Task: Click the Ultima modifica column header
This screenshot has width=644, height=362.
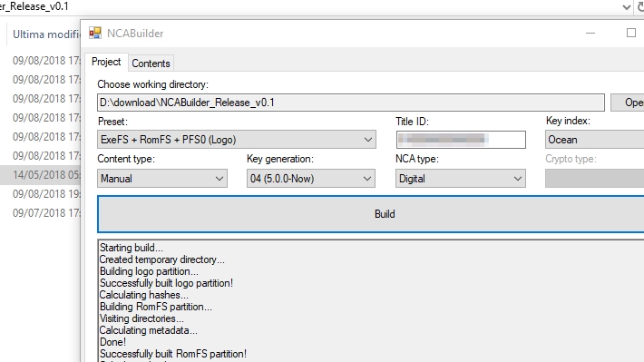Action: [x=46, y=34]
